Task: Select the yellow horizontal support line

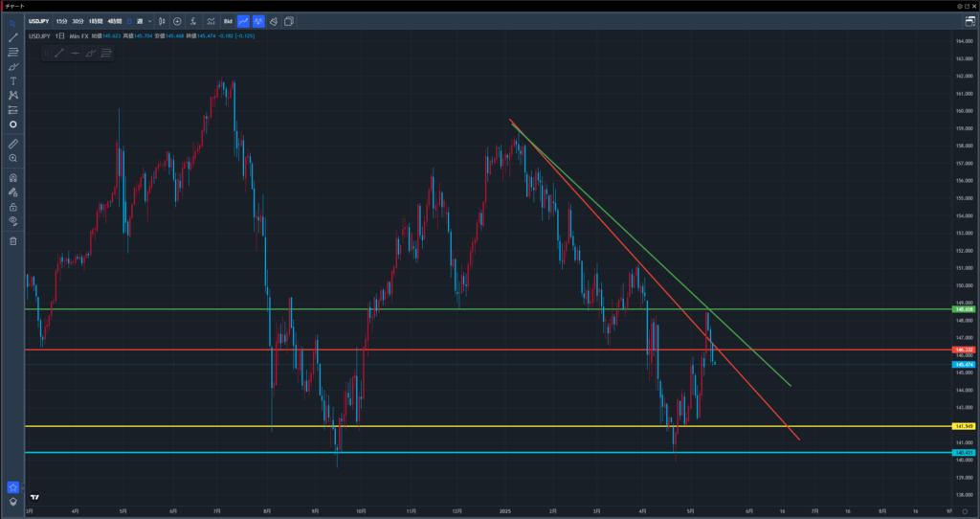Action: 487,426
